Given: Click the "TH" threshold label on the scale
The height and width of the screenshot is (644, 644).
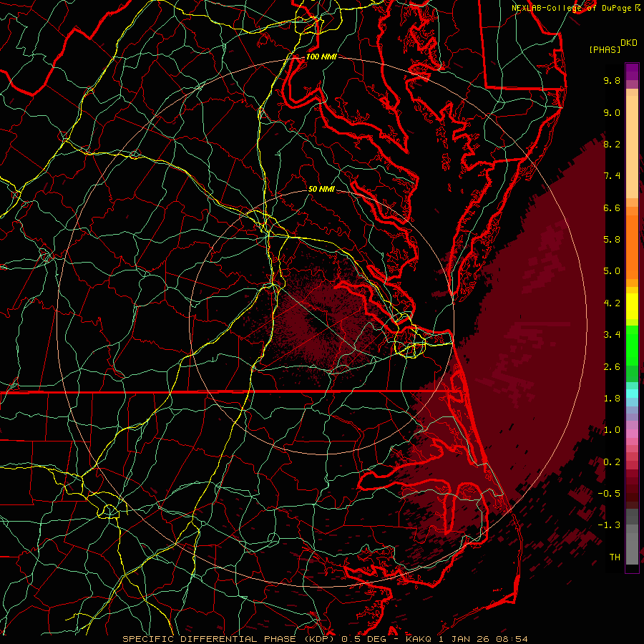Looking at the screenshot, I should (615, 557).
